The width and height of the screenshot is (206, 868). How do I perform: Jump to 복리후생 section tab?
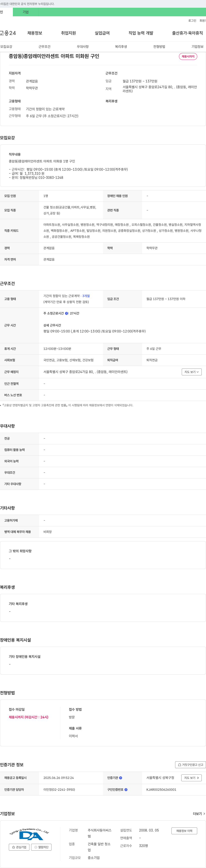121,47
